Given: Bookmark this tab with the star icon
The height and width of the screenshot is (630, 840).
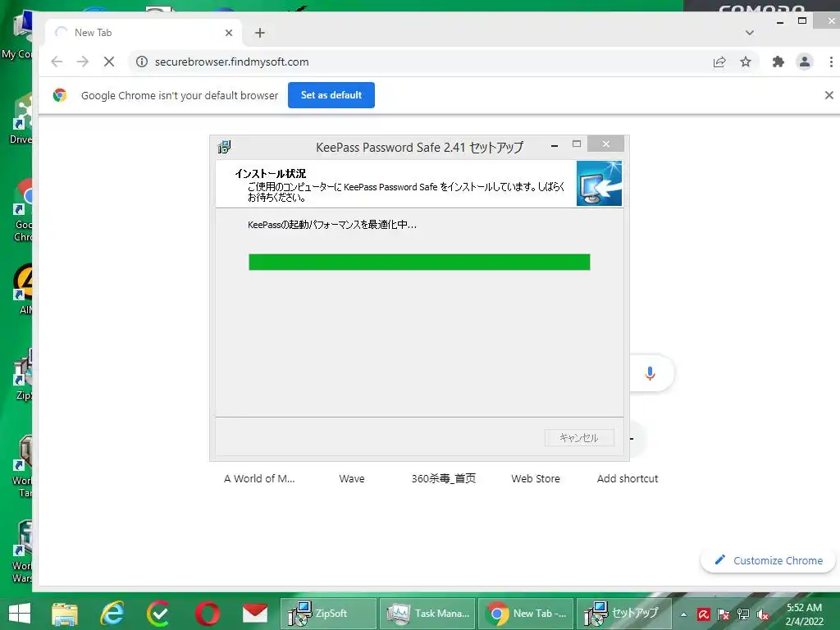Looking at the screenshot, I should (745, 62).
